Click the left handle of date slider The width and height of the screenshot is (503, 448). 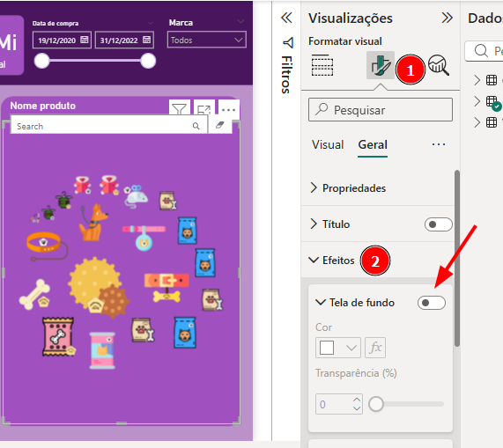pyautogui.click(x=41, y=61)
